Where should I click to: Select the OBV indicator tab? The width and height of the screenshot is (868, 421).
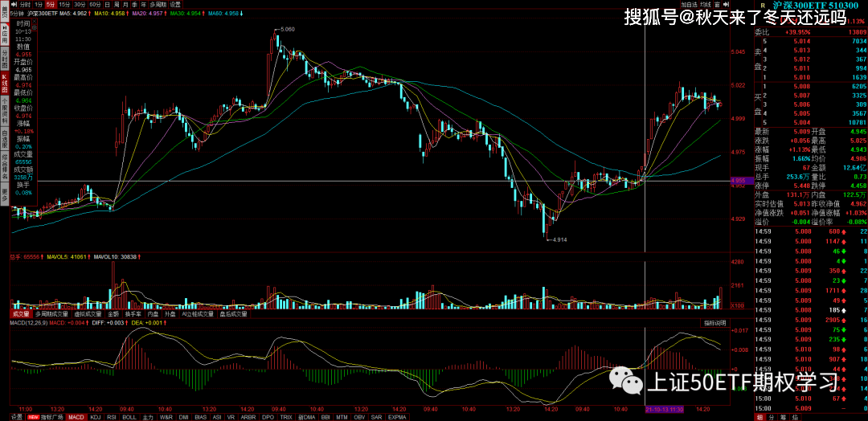click(x=359, y=417)
